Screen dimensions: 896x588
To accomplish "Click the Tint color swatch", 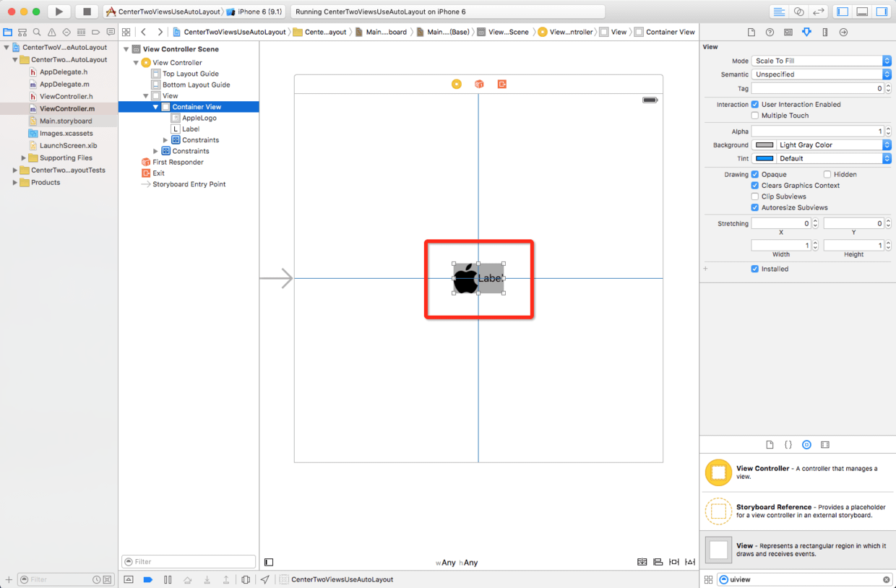I will [764, 158].
